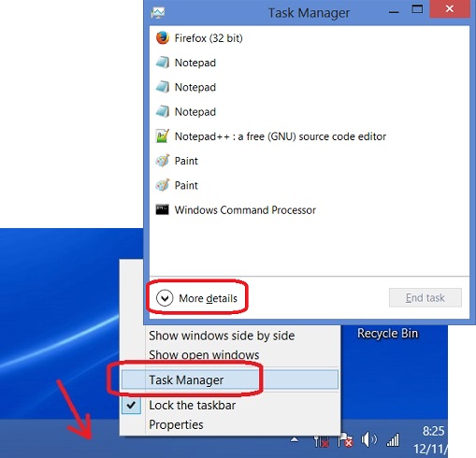This screenshot has width=476, height=458.
Task: Select the third Notepad row text
Action: [195, 112]
